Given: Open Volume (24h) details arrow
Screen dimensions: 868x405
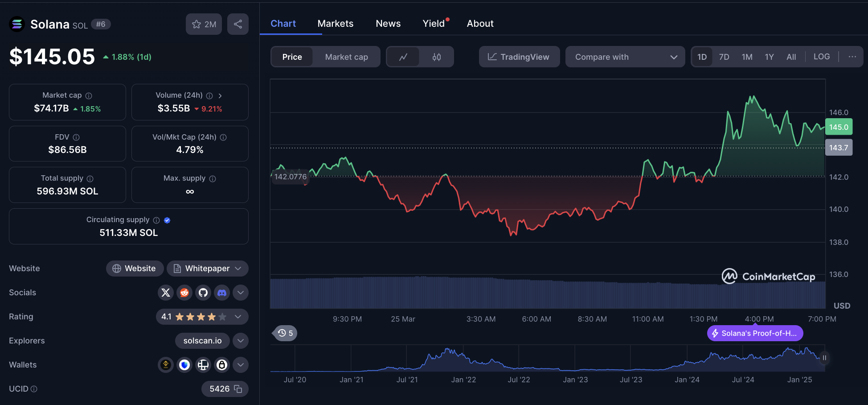Looking at the screenshot, I should pos(220,95).
